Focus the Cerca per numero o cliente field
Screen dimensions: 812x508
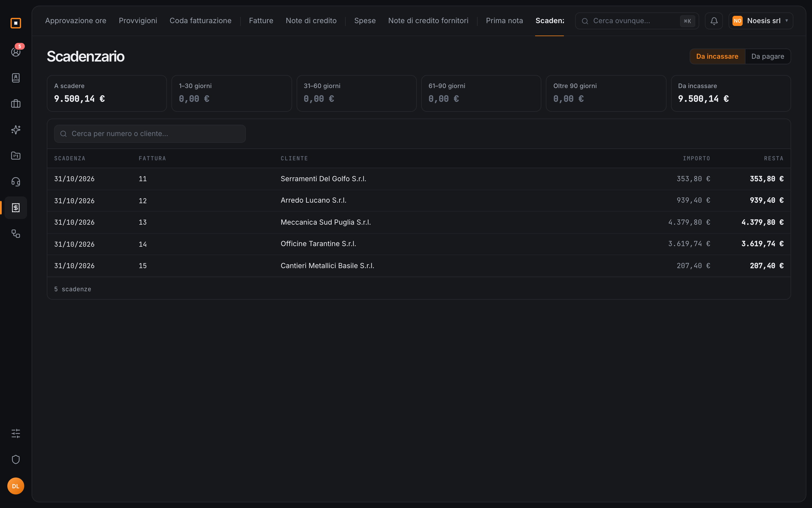coord(150,134)
